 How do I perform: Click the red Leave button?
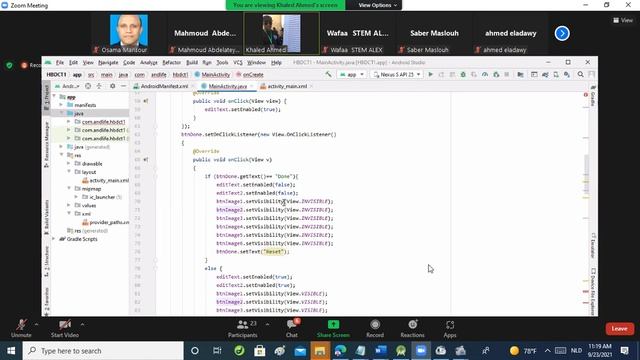click(x=619, y=329)
